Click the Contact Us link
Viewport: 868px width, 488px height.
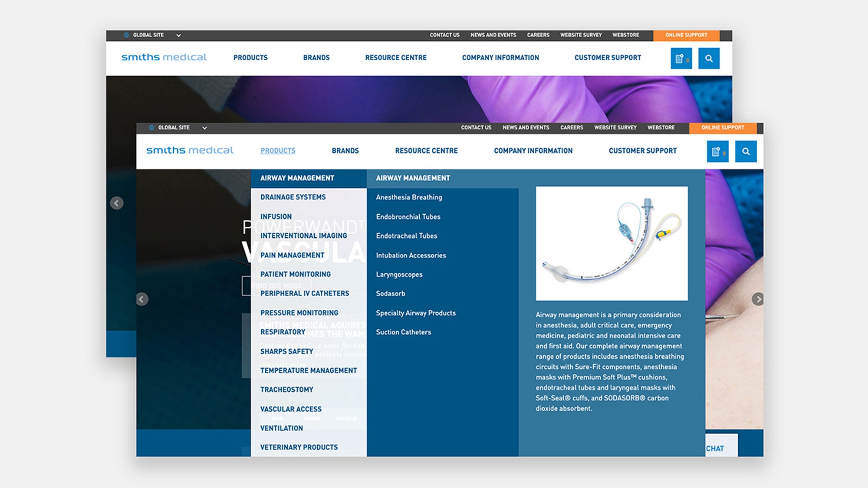pyautogui.click(x=476, y=128)
